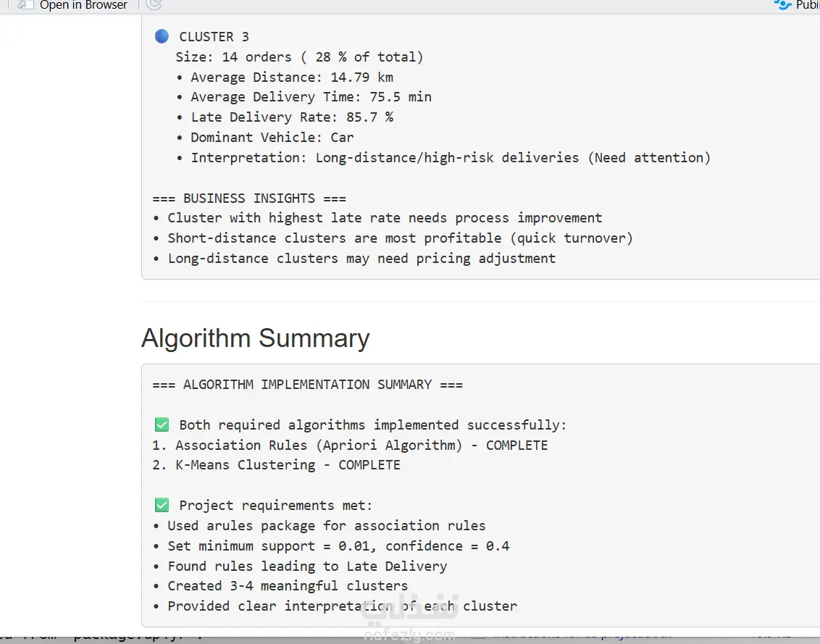Screen dimensions: 820x644
Task: Click the 'Average Delivery Time: 75.5 min' bullet
Action: [x=311, y=97]
